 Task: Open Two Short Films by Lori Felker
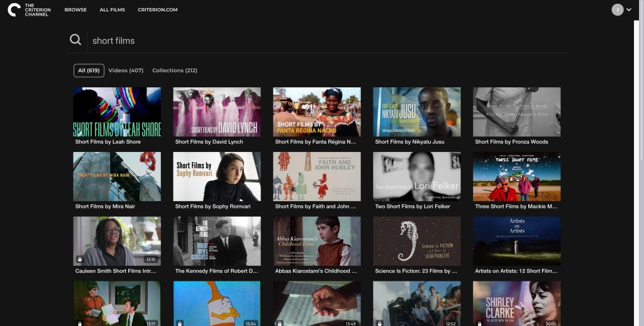tap(416, 176)
